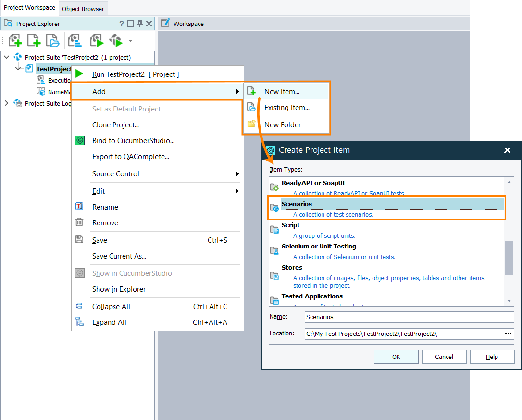The height and width of the screenshot is (420, 522).
Task: Switch to the Object Browser tab
Action: (x=83, y=9)
